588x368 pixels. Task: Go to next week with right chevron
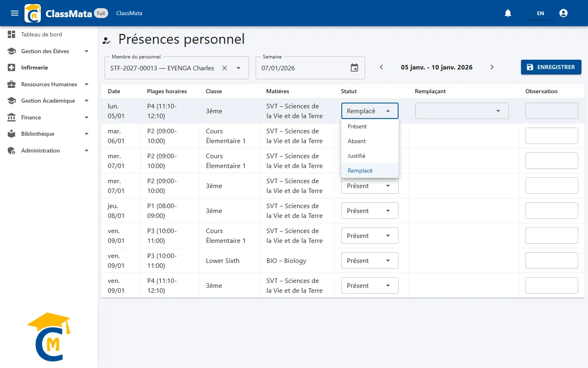[492, 67]
